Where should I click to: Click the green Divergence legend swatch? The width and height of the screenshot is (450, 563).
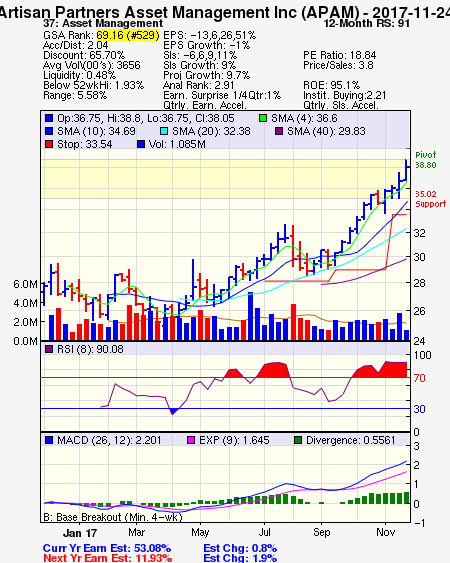[298, 440]
